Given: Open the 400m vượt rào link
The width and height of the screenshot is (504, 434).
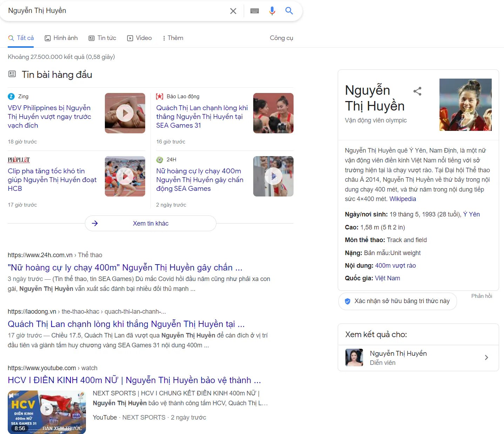Looking at the screenshot, I should tap(395, 266).
